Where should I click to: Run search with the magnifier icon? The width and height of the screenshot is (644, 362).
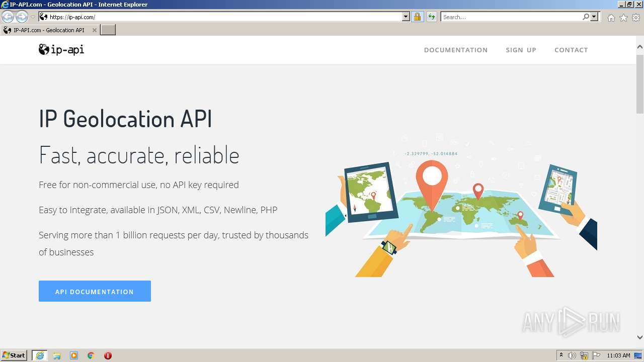[x=586, y=17]
